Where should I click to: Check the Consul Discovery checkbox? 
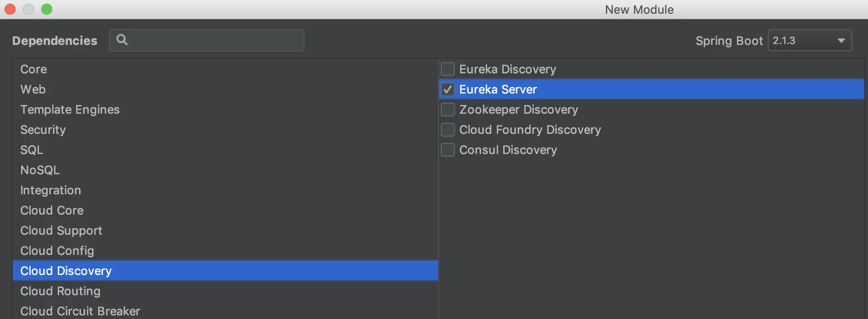tap(448, 150)
